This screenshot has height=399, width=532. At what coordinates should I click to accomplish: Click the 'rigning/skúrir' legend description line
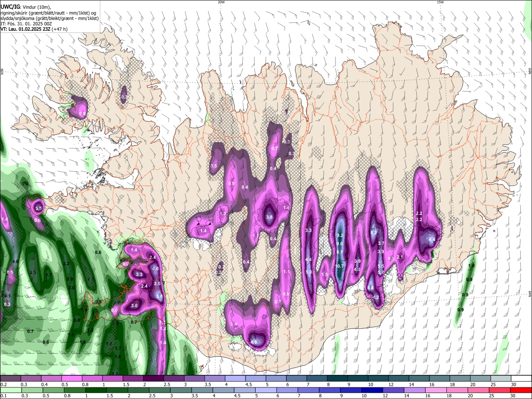click(49, 12)
